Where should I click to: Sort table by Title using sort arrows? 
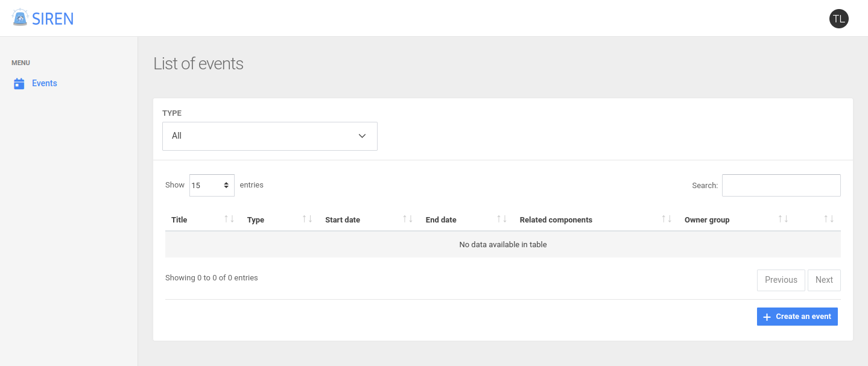point(229,219)
